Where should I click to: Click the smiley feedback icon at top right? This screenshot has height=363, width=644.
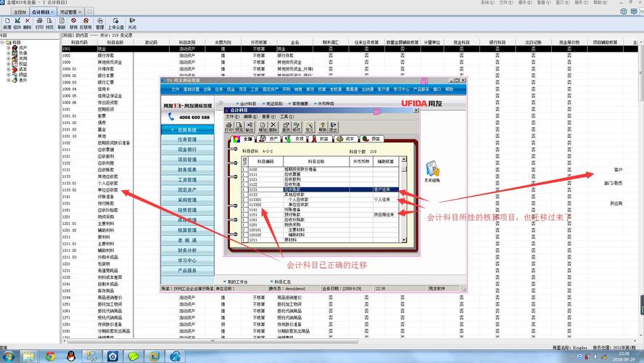624,12
